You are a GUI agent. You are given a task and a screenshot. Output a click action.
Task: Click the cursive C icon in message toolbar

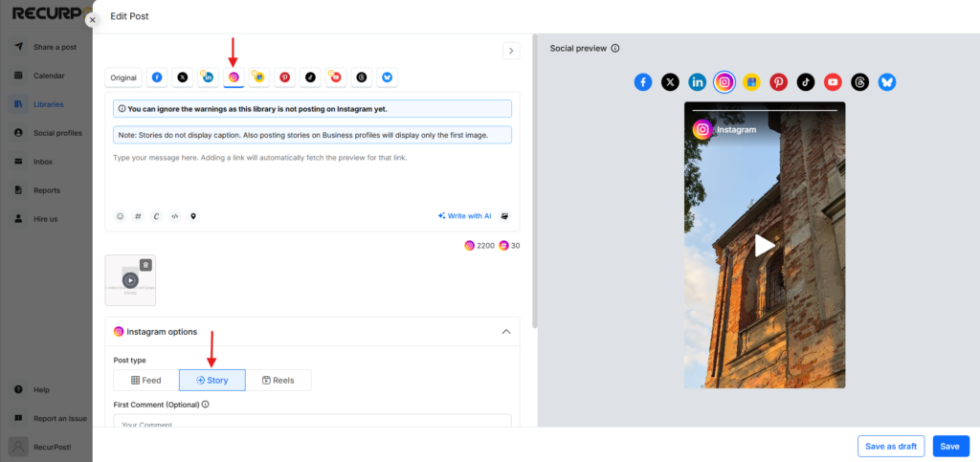(x=156, y=216)
